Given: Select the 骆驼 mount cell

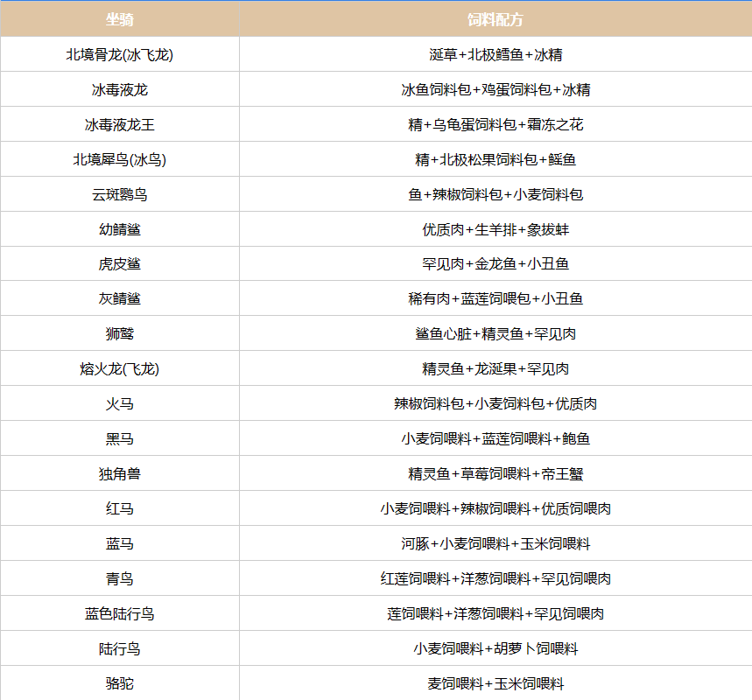Looking at the screenshot, I should pos(119,683).
